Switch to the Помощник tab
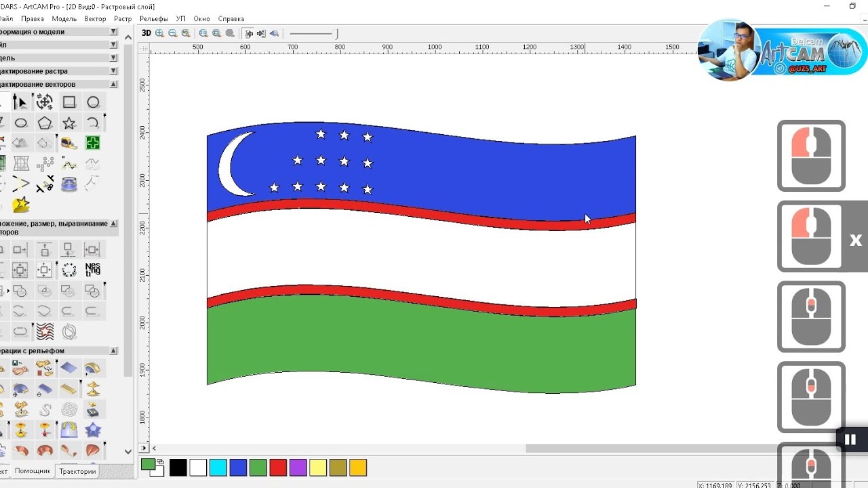The height and width of the screenshot is (488, 868). [x=33, y=471]
